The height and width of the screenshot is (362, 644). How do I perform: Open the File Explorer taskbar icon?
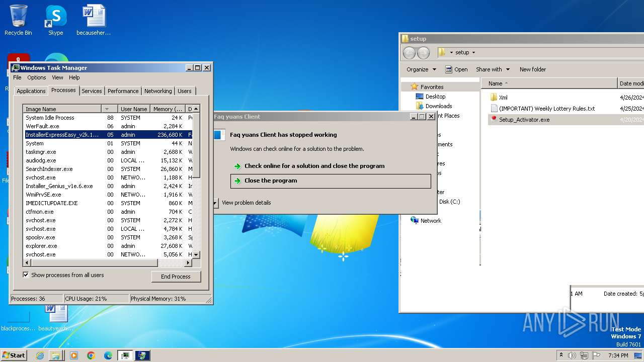56,355
